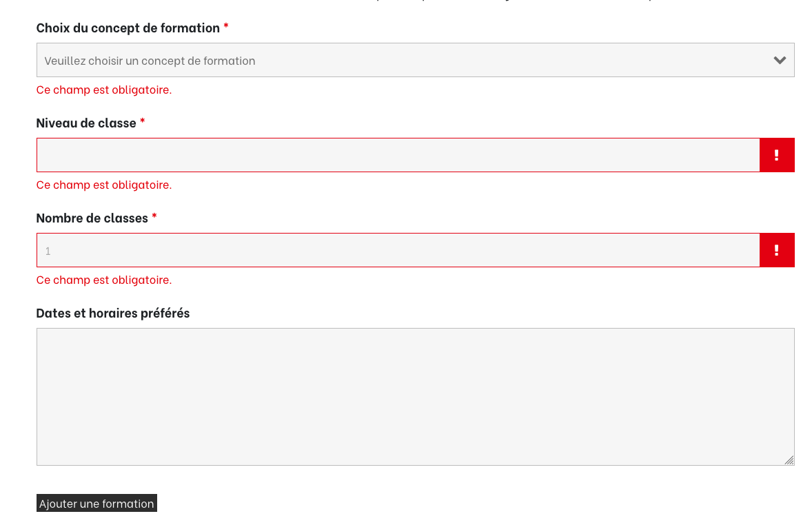Click the asterisk beside Choix du concept de formation
Viewport: 812px width, 516px height.
click(x=226, y=27)
